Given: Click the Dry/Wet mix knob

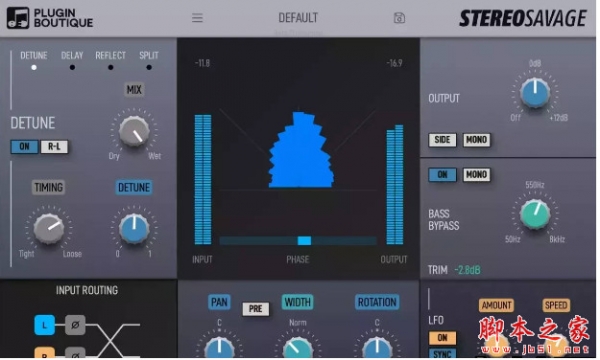Looking at the screenshot, I should click(134, 131).
